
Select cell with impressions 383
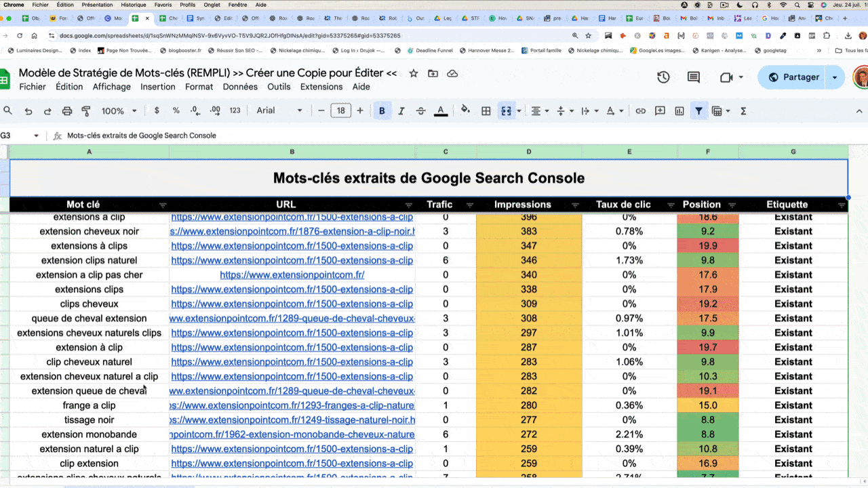coord(529,231)
